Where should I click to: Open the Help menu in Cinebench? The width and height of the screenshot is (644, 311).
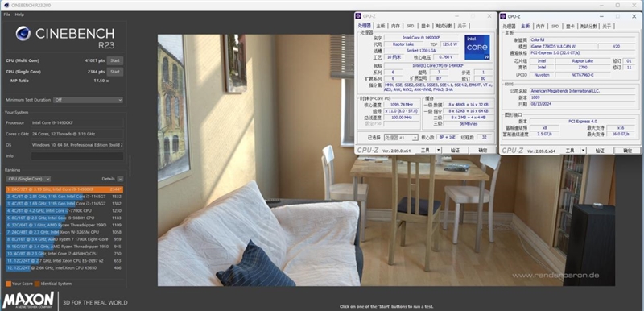[x=19, y=15]
